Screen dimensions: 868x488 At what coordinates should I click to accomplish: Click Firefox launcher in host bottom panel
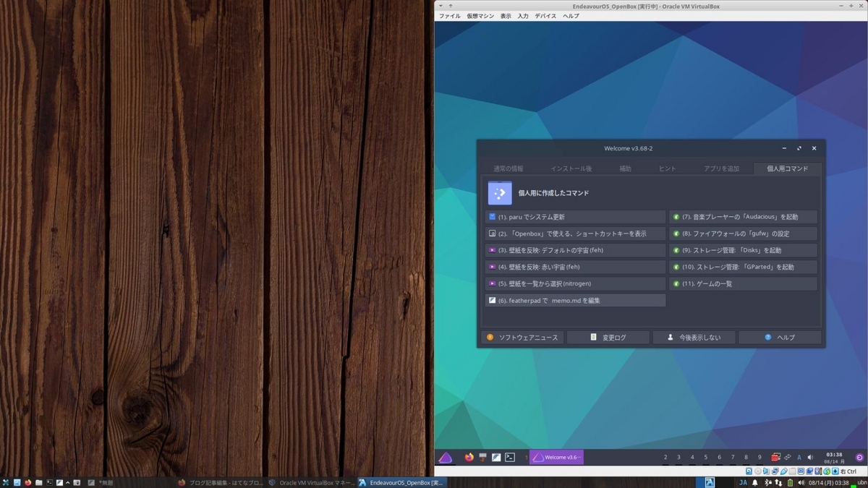coord(27,482)
